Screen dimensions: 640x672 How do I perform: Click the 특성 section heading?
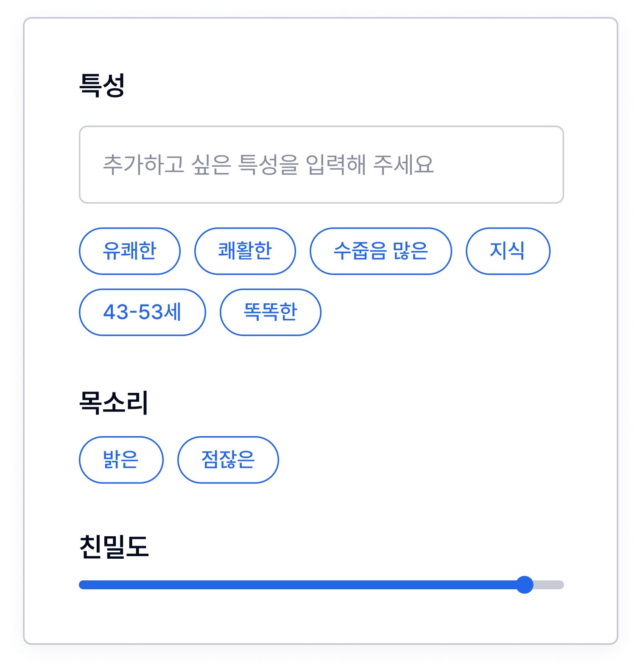102,85
